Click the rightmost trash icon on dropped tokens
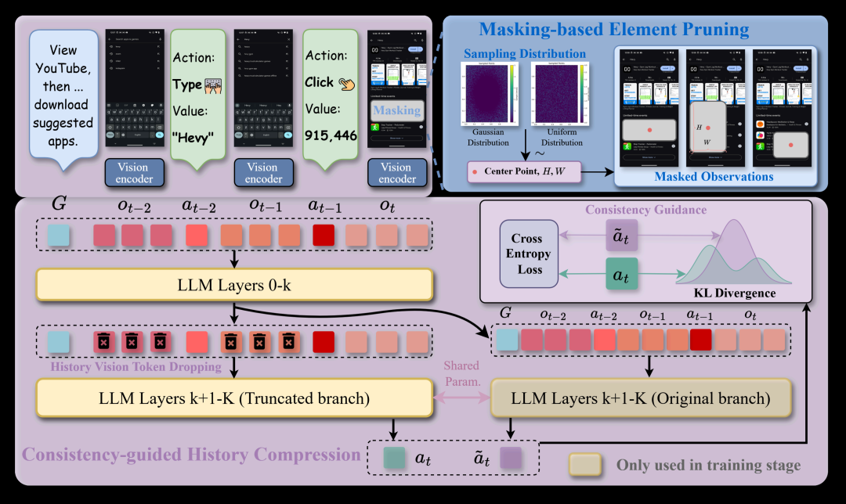Screen dimensions: 846x504 (x=287, y=340)
